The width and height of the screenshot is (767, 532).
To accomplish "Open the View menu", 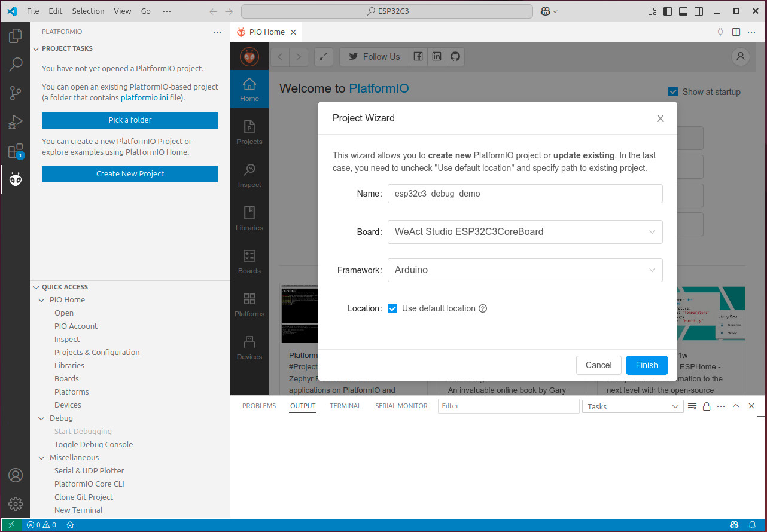I will [122, 11].
